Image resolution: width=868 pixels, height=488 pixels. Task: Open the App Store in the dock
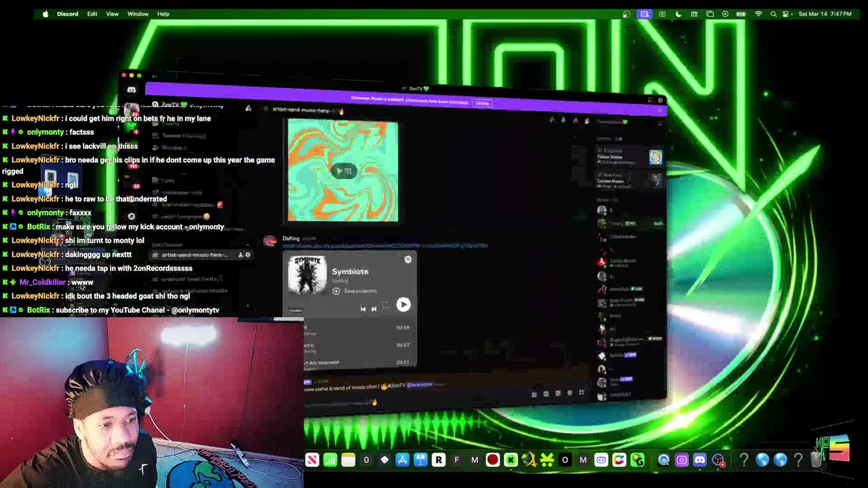[x=402, y=460]
